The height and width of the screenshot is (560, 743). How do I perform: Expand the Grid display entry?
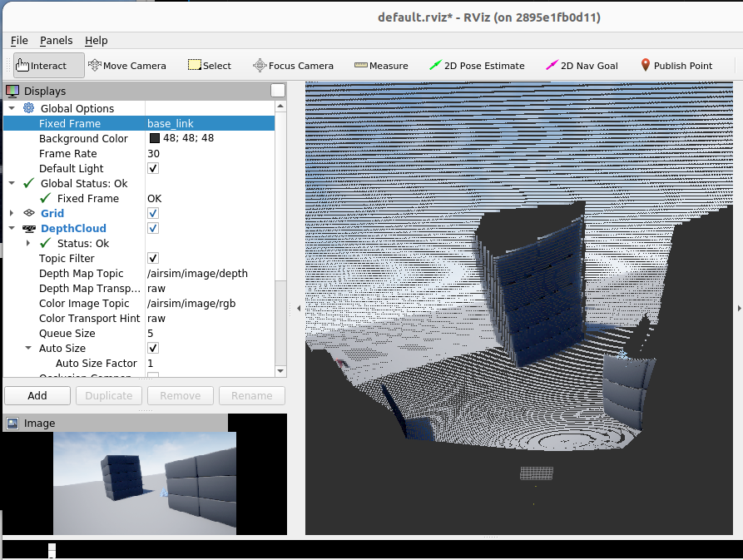coord(12,214)
